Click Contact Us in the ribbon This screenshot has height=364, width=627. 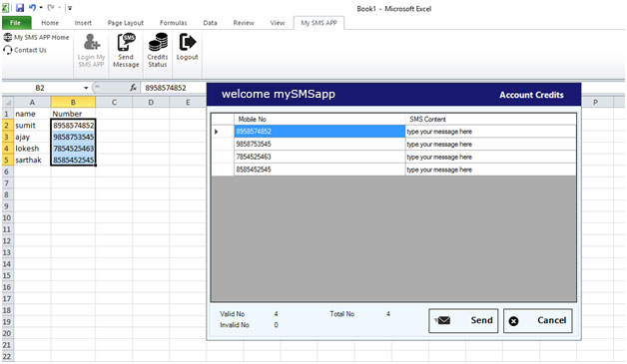tap(25, 50)
